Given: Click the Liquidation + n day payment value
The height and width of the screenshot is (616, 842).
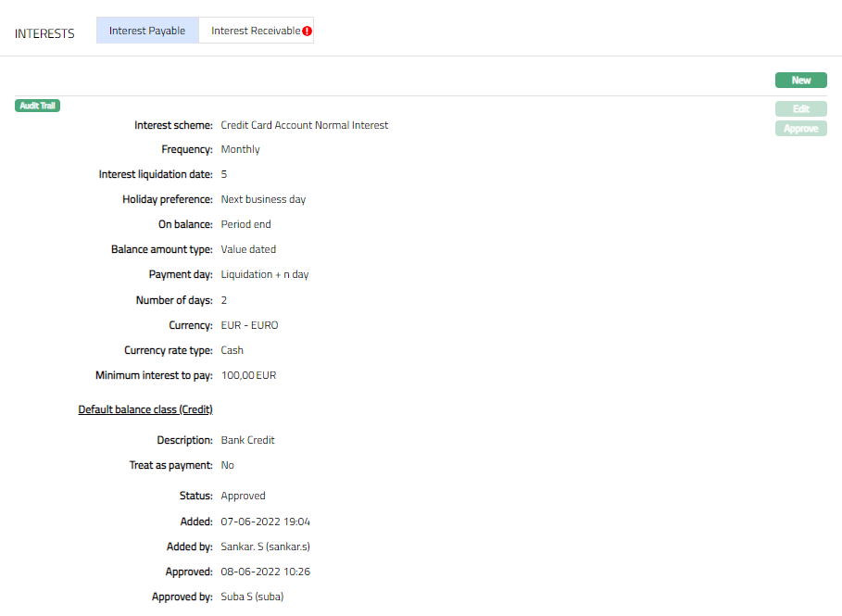Looking at the screenshot, I should click(264, 275).
